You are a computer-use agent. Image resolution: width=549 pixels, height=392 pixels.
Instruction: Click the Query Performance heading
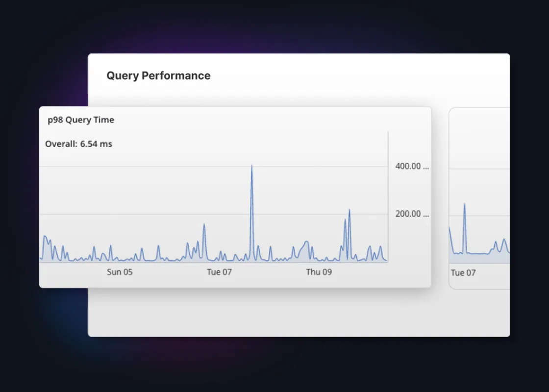(x=158, y=75)
